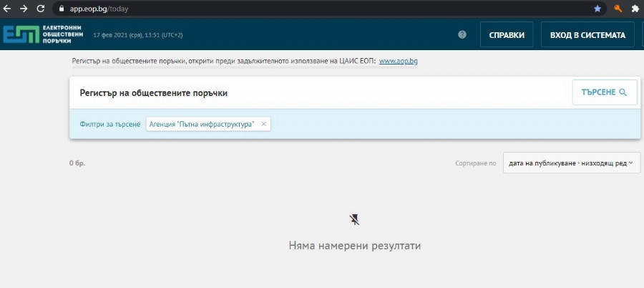Click the browser back arrow
This screenshot has height=288, width=644.
(8, 9)
